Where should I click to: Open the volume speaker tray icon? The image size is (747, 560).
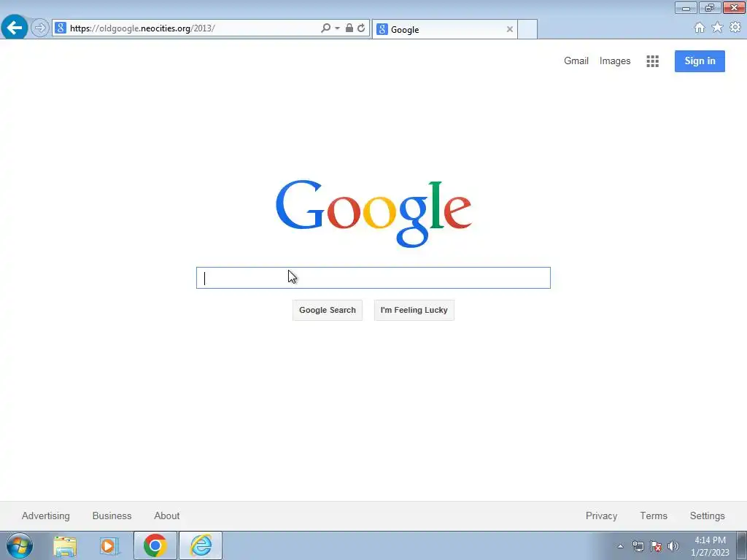[673, 546]
